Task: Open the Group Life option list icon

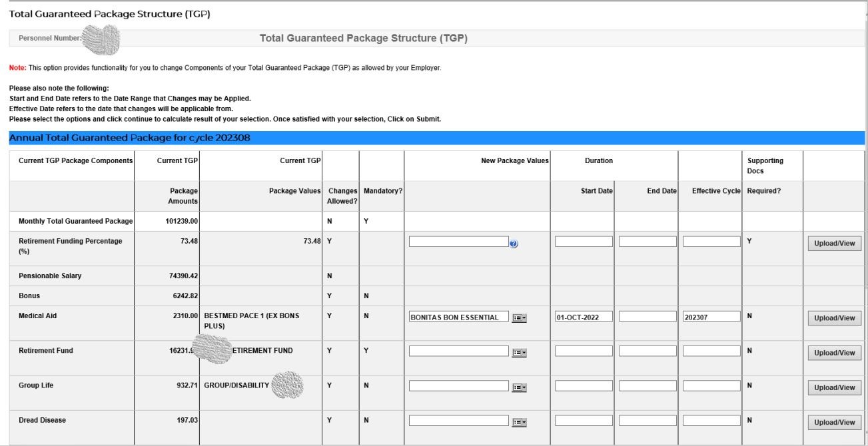Action: pyautogui.click(x=519, y=387)
